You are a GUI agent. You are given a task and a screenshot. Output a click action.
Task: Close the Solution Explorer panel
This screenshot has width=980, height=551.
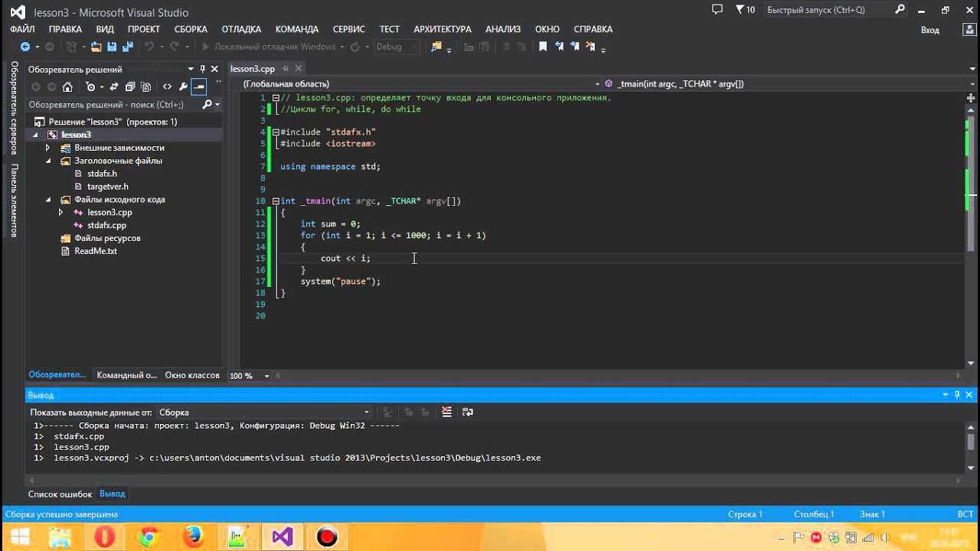tap(216, 69)
